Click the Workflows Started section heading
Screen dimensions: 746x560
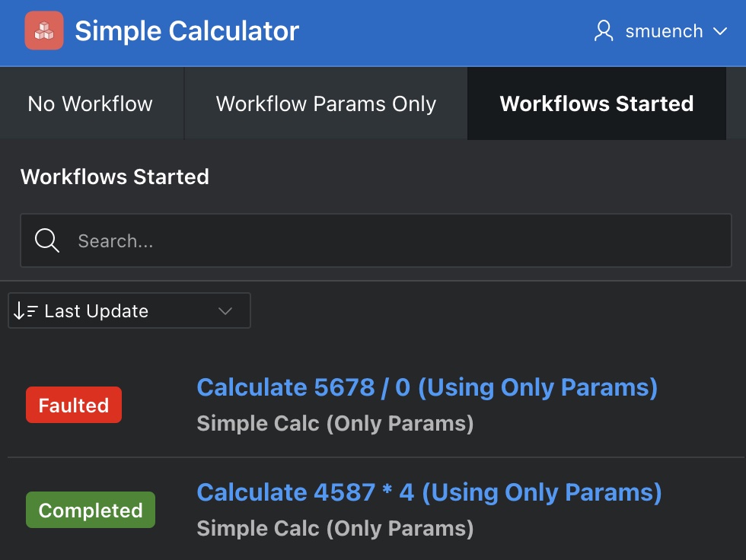click(115, 177)
